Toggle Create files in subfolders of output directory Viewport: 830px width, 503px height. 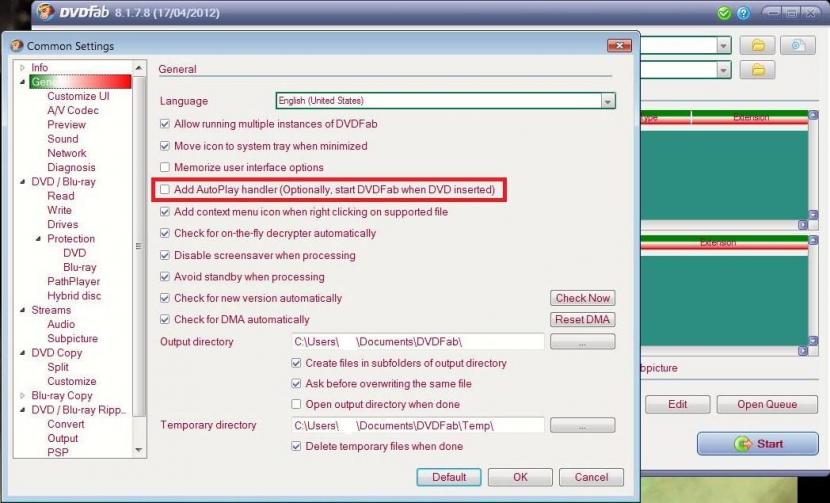point(296,363)
